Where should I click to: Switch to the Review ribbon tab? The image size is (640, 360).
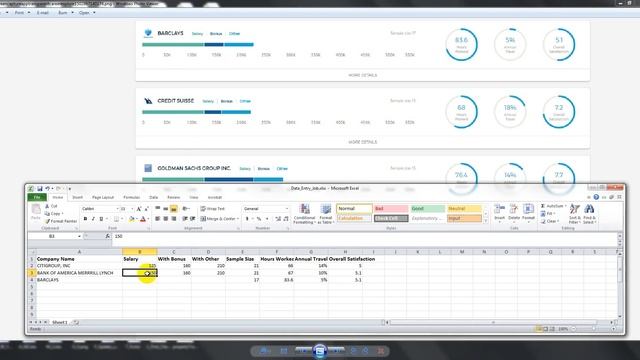[173, 197]
